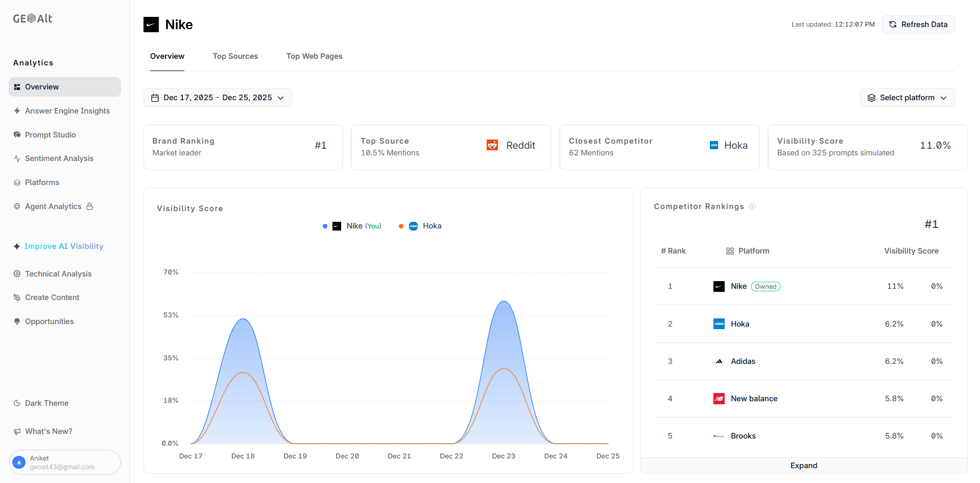Click the Answer Engine Insights lightning icon

coord(17,111)
